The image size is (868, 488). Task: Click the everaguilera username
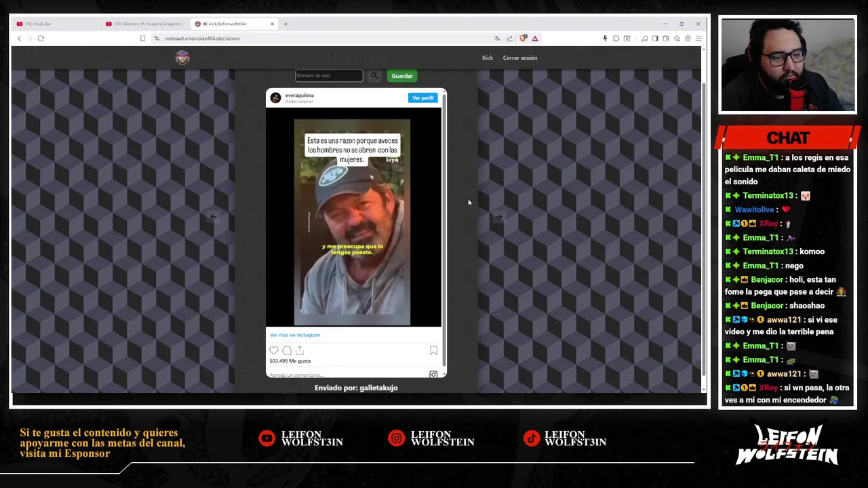pyautogui.click(x=299, y=96)
